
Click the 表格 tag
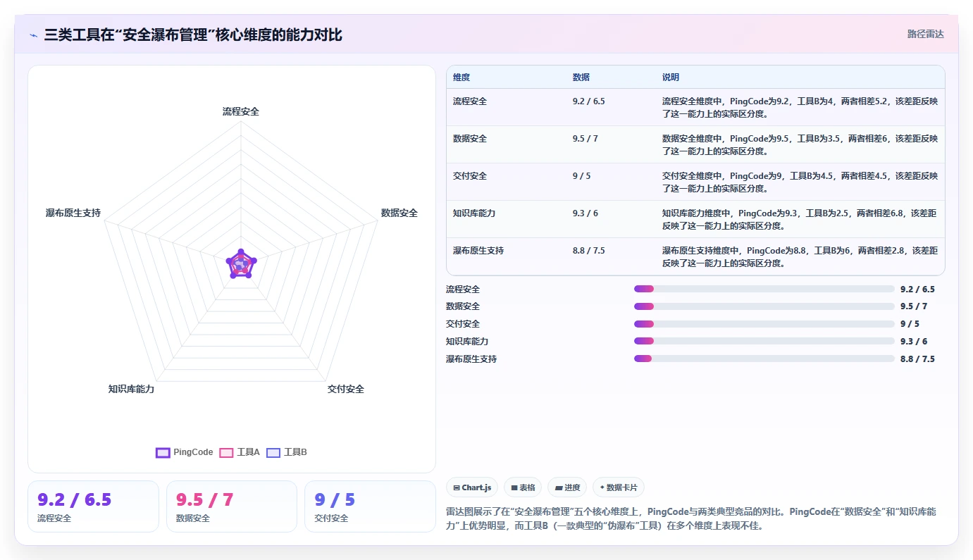[x=523, y=487]
